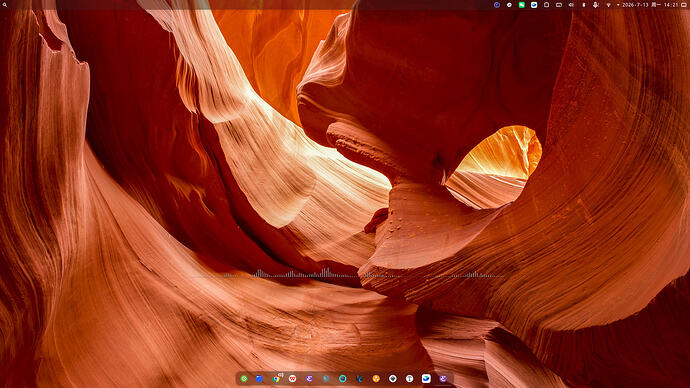The image size is (690, 388).
Task: Open the orange circular dock app
Action: (x=376, y=378)
